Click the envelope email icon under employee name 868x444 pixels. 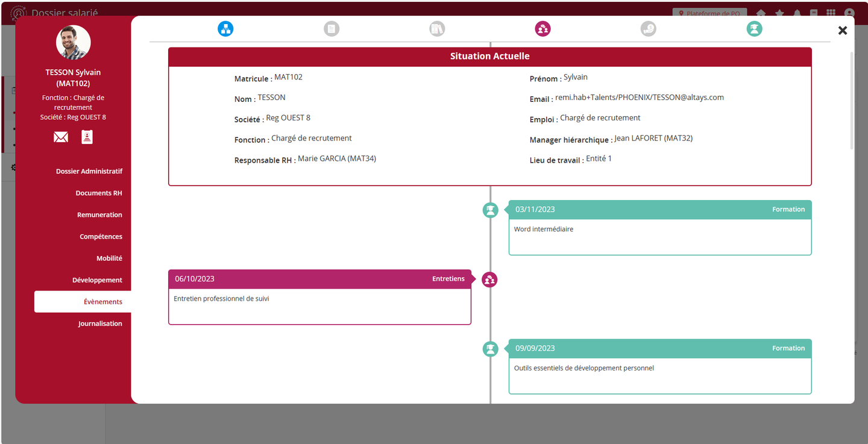[61, 137]
